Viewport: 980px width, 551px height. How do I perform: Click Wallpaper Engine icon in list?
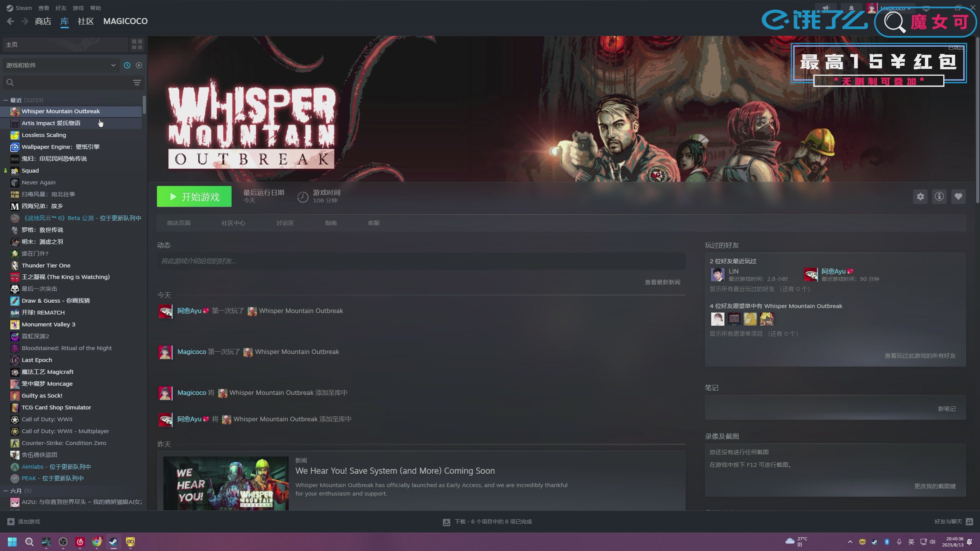point(15,147)
